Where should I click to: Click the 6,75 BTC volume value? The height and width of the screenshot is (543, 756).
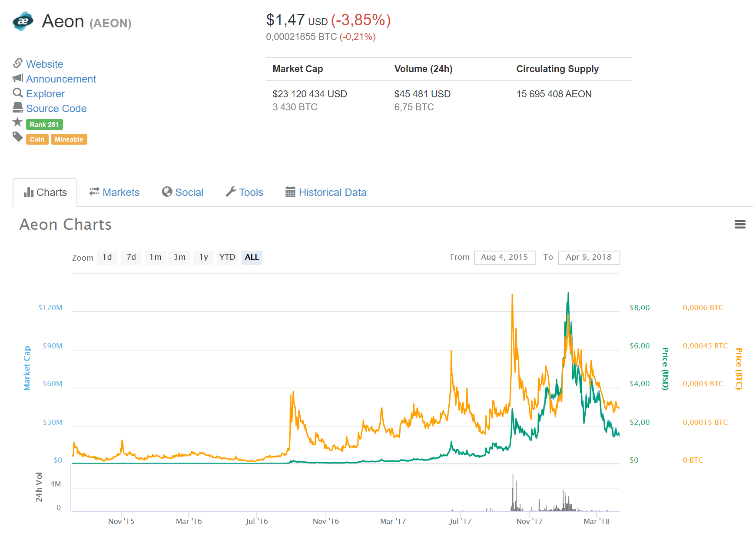point(414,107)
